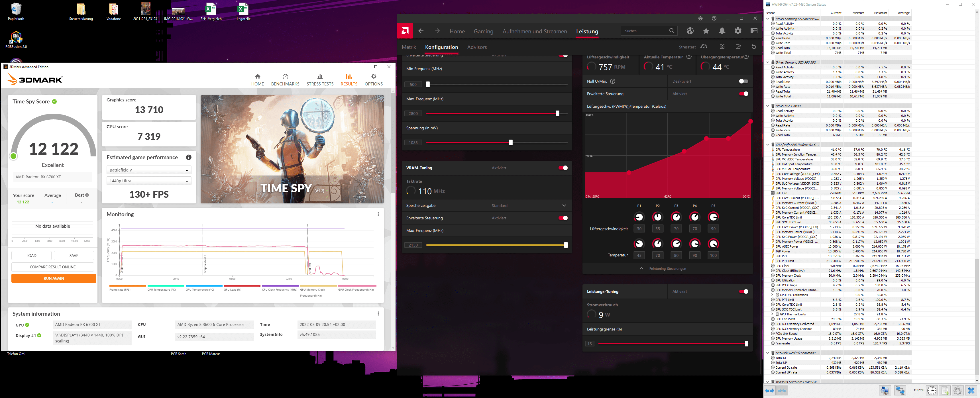
Task: Go forward in AMD Radeon Software
Action: click(437, 31)
